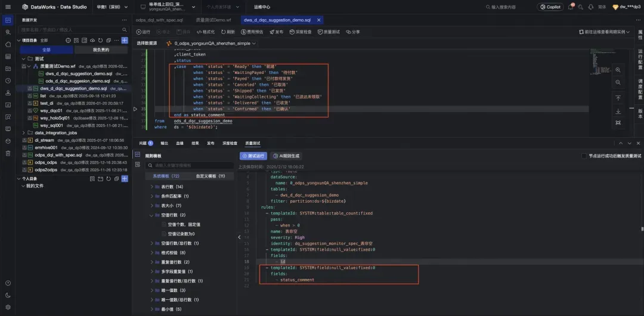Click the AI规则生成 button

pos(286,156)
